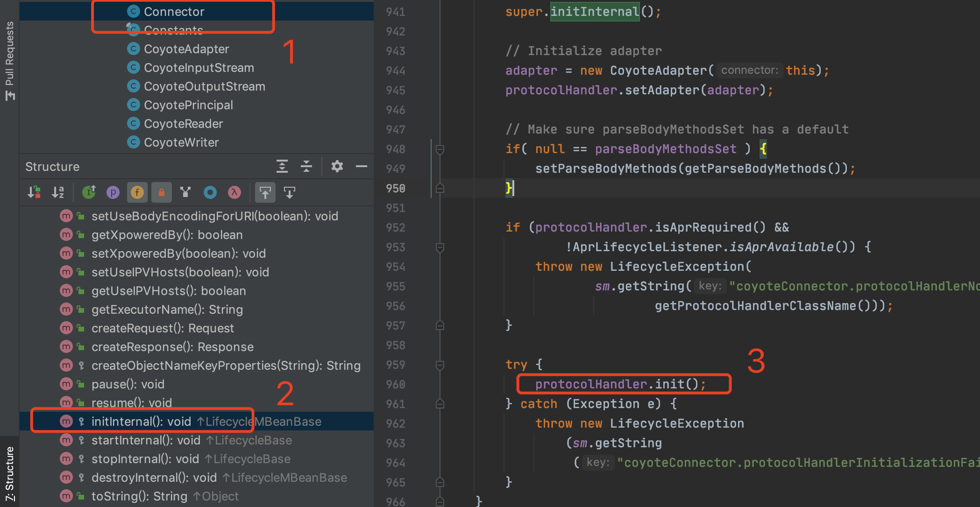Click the Show Anonymous Classes icon

pyautogui.click(x=210, y=192)
